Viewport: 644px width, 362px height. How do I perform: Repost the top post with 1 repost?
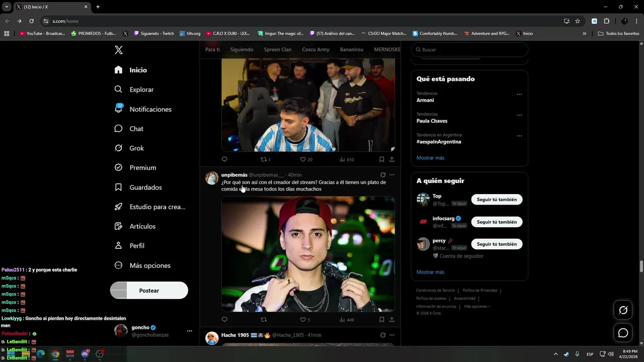click(x=265, y=159)
